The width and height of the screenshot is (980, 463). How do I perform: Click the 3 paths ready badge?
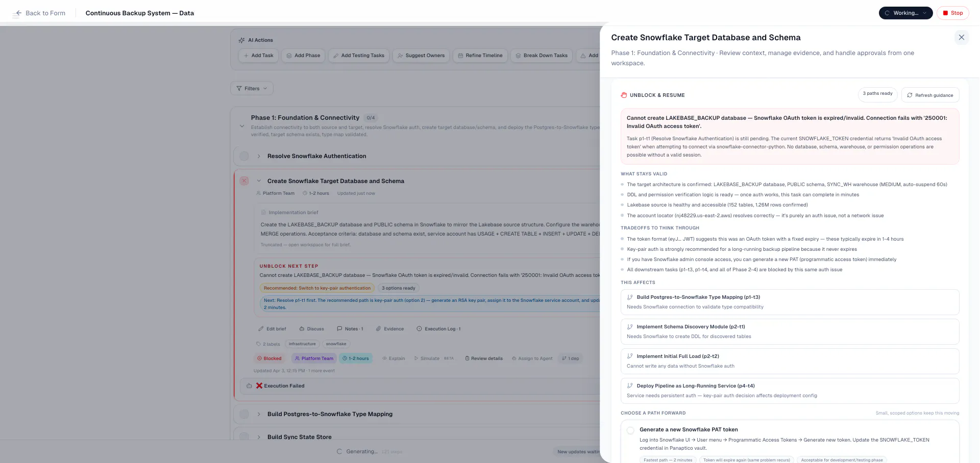[877, 94]
